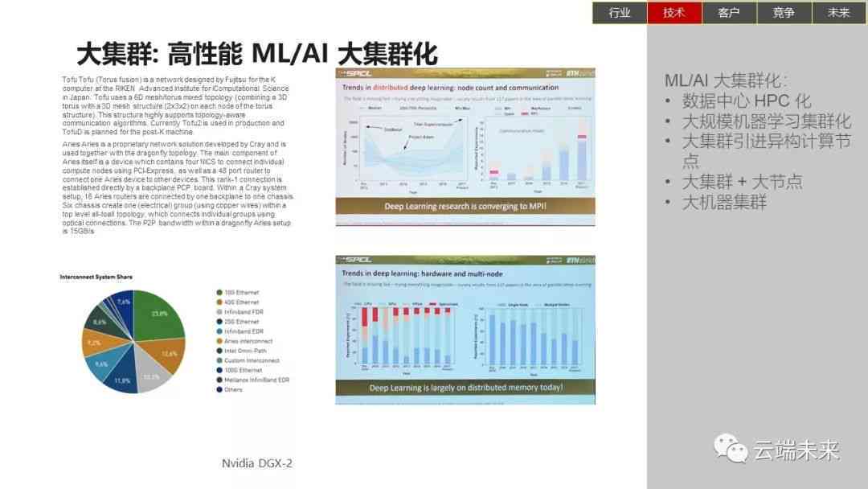
Task: Click the Nvidia DGX-2 caption
Action: point(257,463)
